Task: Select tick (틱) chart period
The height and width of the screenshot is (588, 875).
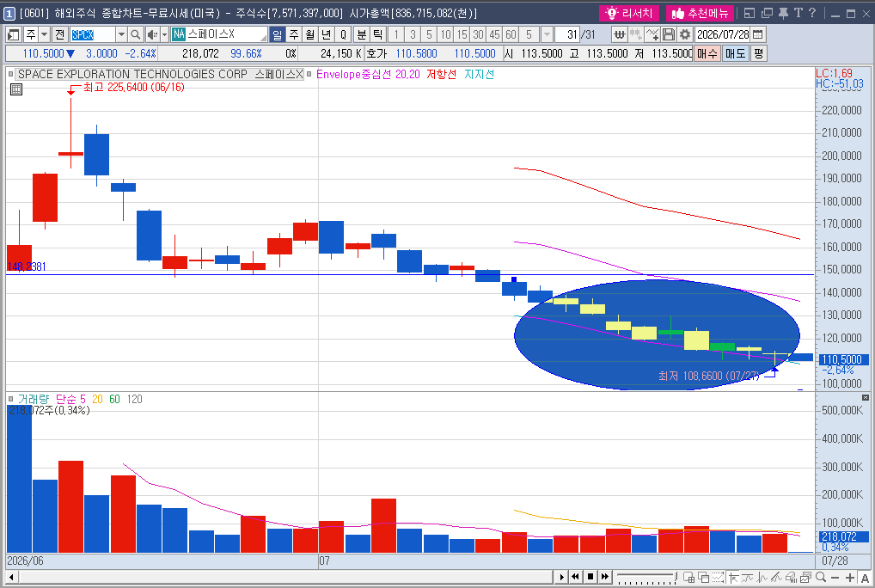Action: [378, 34]
